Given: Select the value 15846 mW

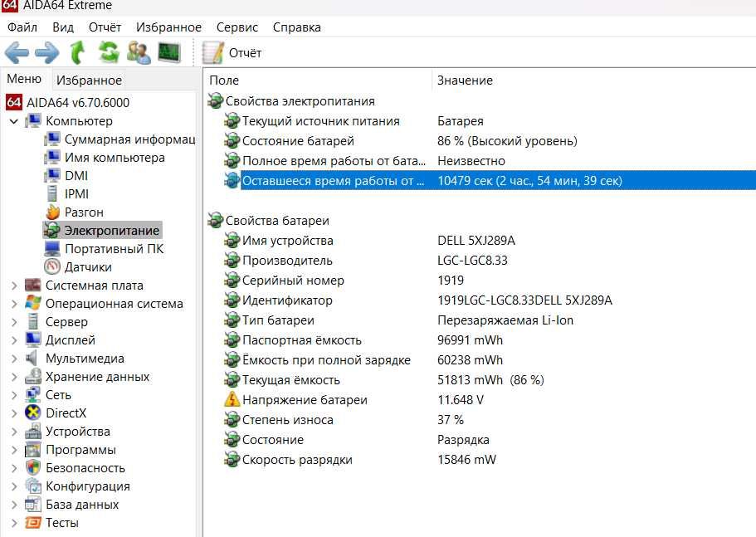Looking at the screenshot, I should pyautogui.click(x=466, y=459).
